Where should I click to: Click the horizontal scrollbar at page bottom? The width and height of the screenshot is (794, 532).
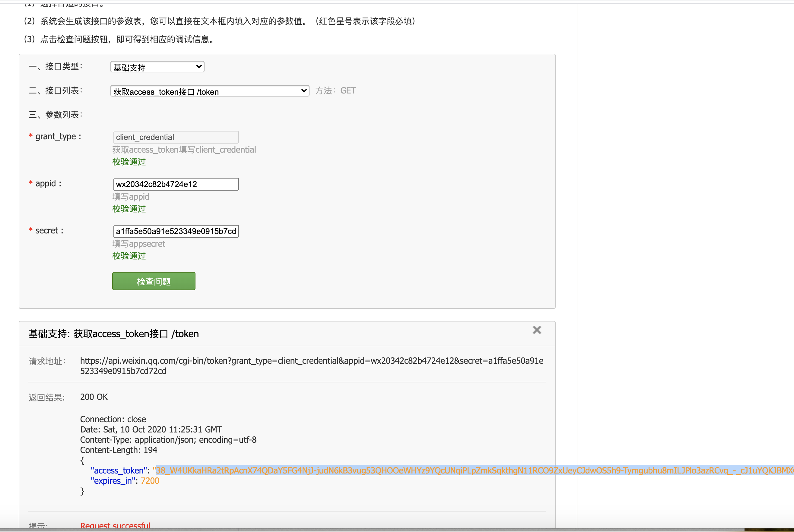point(373,530)
